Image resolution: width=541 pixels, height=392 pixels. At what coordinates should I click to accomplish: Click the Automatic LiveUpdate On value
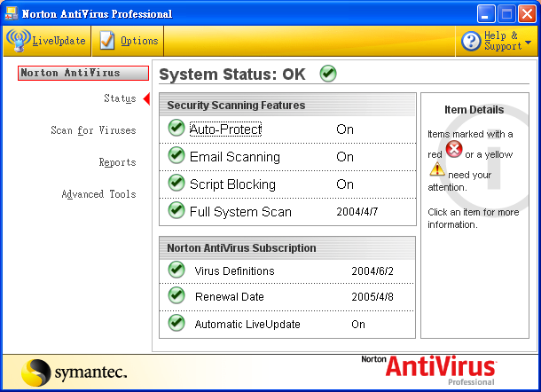pos(358,325)
